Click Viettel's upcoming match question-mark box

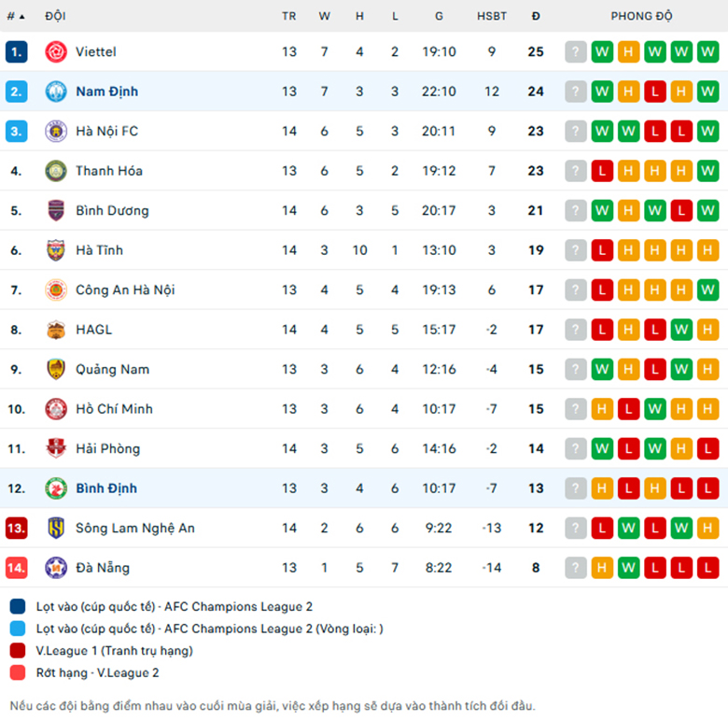coord(576,51)
